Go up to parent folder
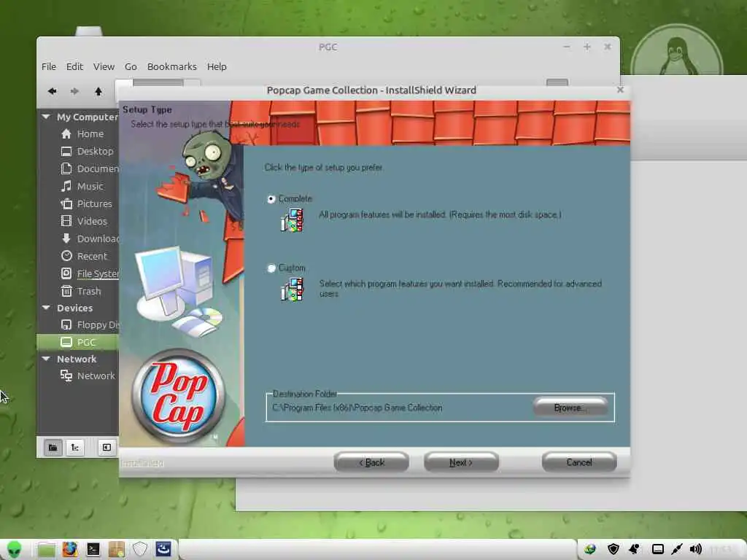Image resolution: width=747 pixels, height=560 pixels. pos(98,91)
